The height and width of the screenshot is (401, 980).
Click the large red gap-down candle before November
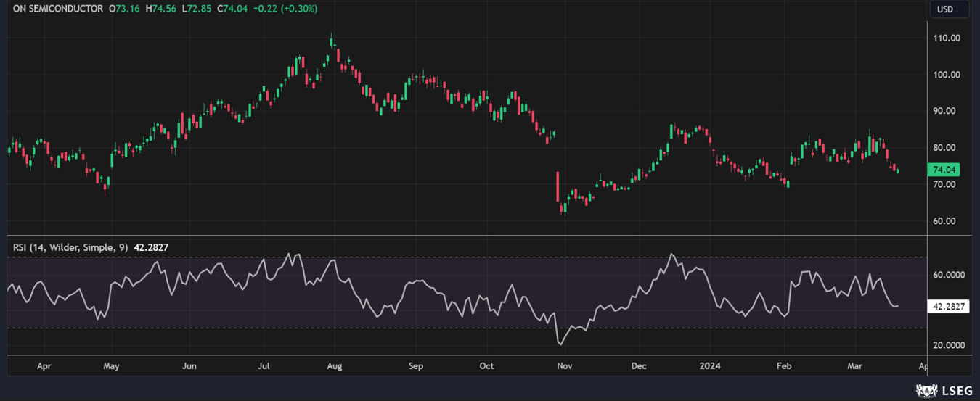coord(558,186)
